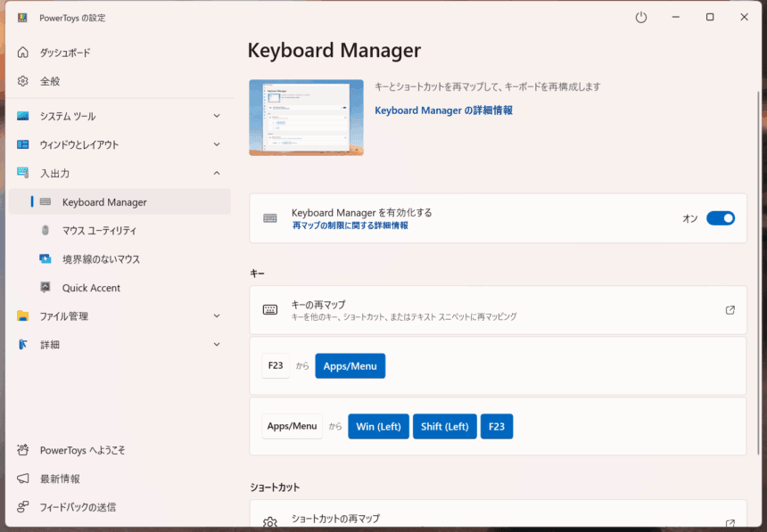Click the blue F23 target key chip

pyautogui.click(x=497, y=426)
